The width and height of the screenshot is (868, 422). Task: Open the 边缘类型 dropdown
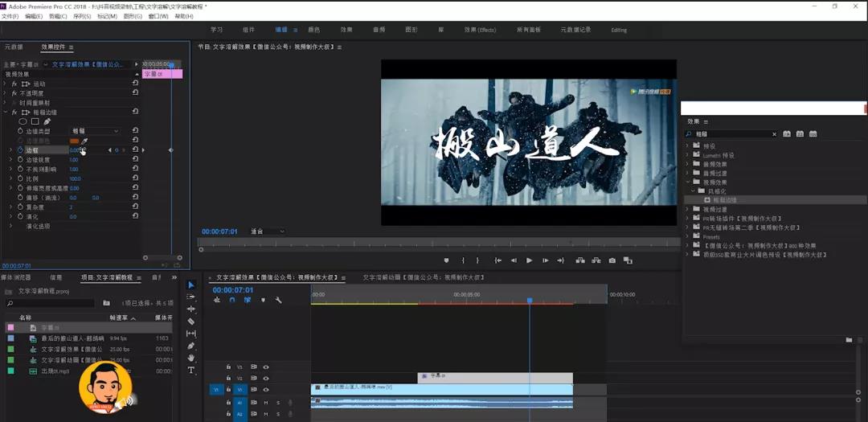click(x=94, y=131)
